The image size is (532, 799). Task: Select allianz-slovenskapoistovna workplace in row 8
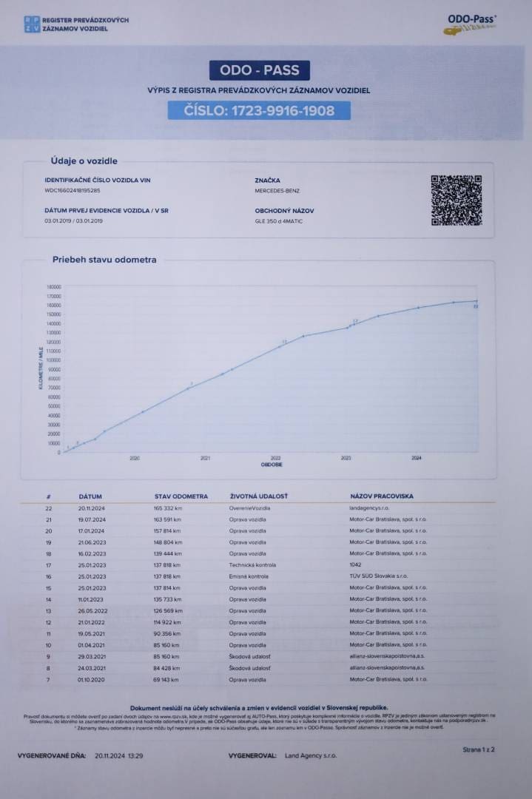tap(387, 667)
